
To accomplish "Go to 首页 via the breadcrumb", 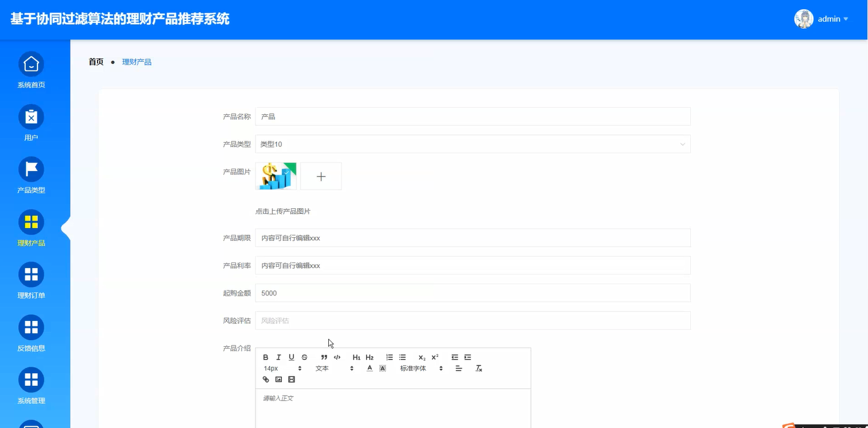I will (95, 61).
